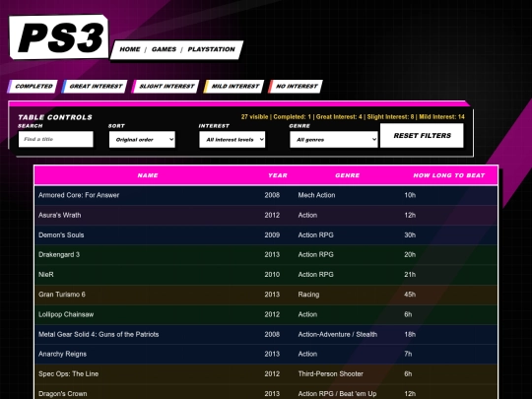The height and width of the screenshot is (399, 532).
Task: Click the visible counts summary text
Action: 353,116
